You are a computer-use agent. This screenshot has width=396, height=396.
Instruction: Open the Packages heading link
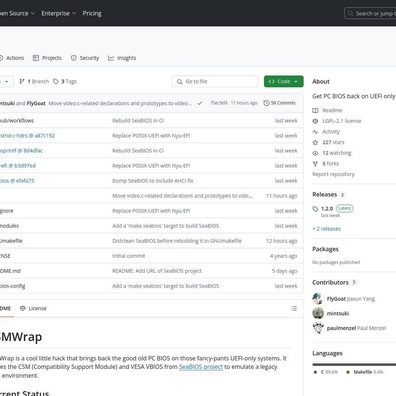[325, 249]
